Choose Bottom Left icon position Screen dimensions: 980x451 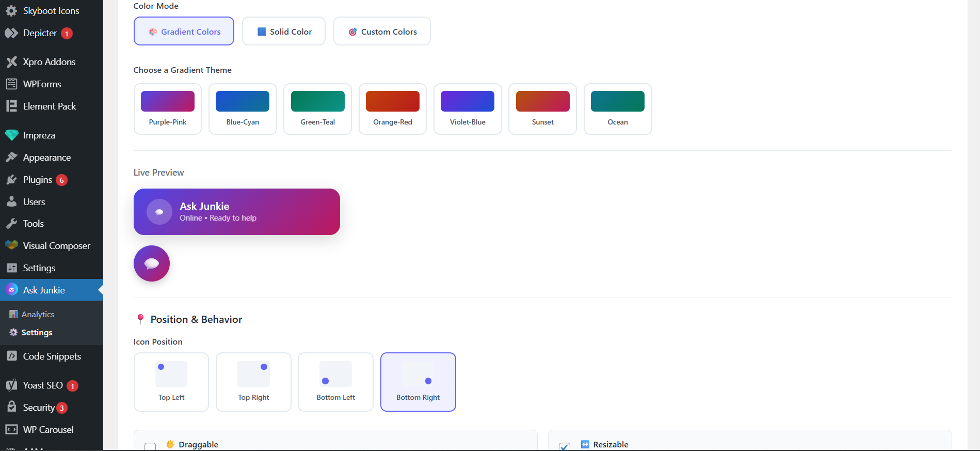tap(335, 382)
